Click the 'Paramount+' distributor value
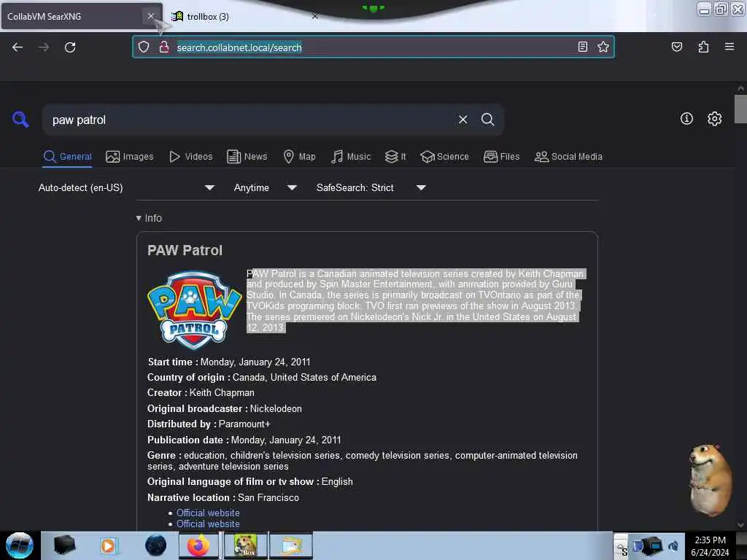Viewport: 747px width, 560px height. [244, 424]
